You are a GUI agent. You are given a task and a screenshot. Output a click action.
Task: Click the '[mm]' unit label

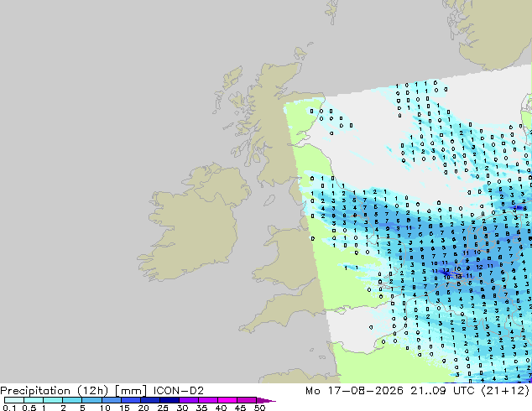tap(131, 391)
